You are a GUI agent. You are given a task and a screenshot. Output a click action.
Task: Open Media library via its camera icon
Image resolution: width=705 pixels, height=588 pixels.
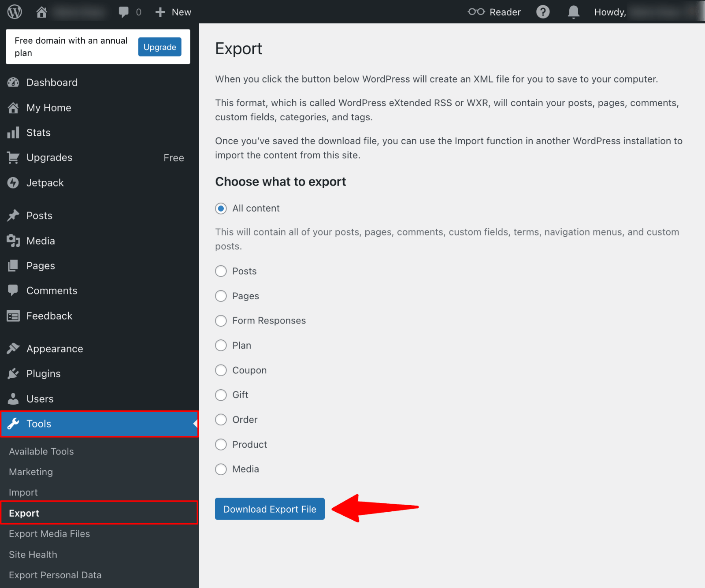13,241
